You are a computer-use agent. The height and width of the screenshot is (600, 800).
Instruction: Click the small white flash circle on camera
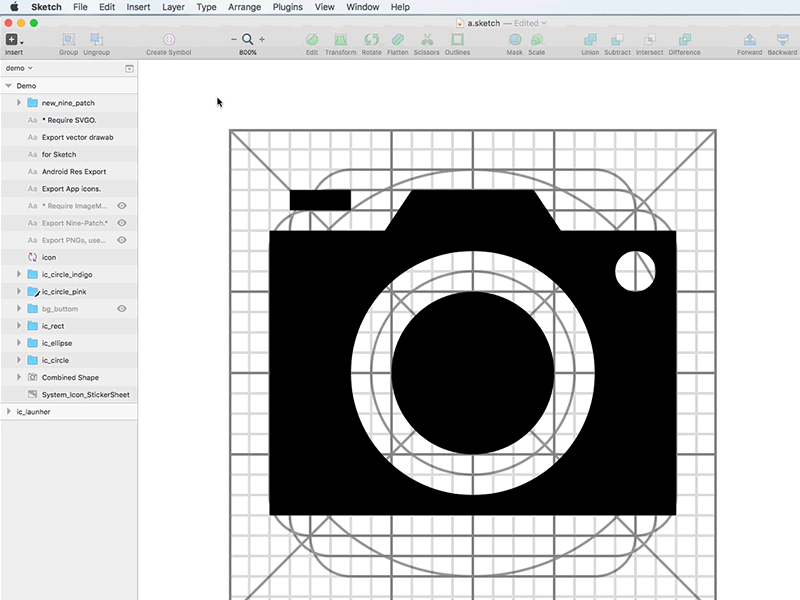pyautogui.click(x=635, y=271)
